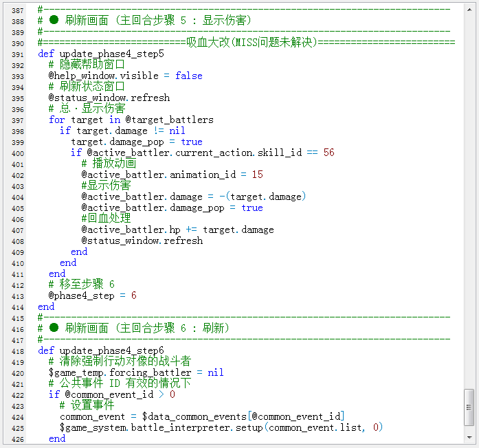Image resolution: width=479 pixels, height=448 pixels.
Task: Click 'end' on line 414
Action: tap(46, 306)
